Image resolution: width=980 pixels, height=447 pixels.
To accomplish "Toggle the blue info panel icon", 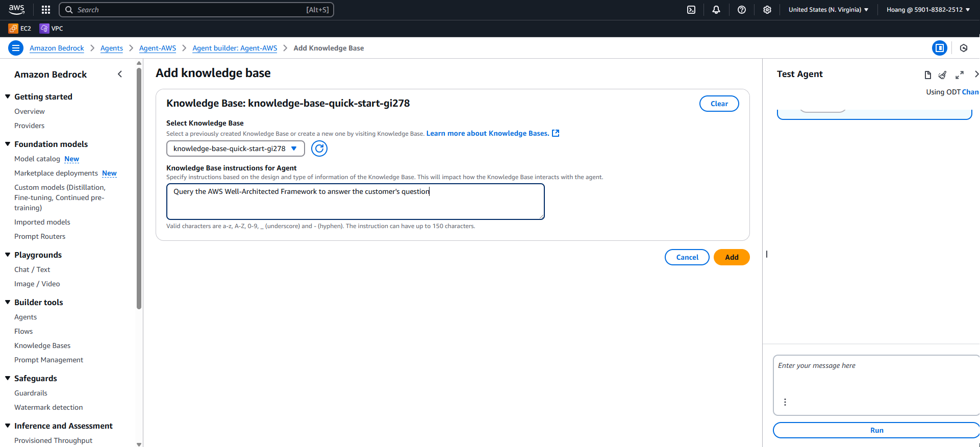I will pos(940,48).
